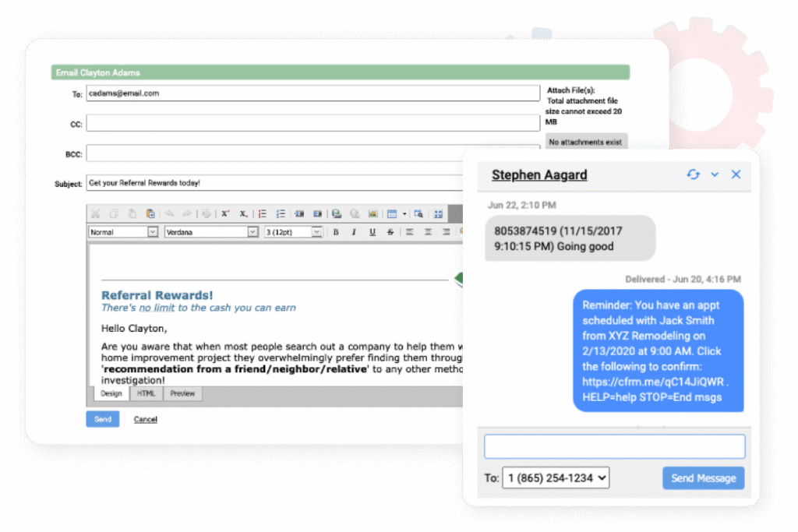Screen dimensions: 798x532
Task: Open the Normal paragraph style dropdown
Action: (x=154, y=232)
